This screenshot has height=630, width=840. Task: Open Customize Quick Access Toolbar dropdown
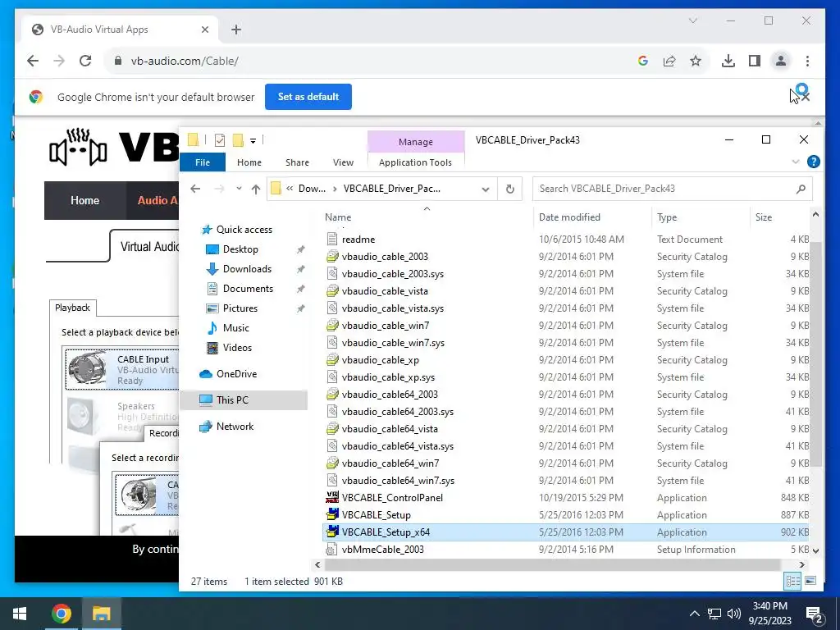tap(253, 141)
